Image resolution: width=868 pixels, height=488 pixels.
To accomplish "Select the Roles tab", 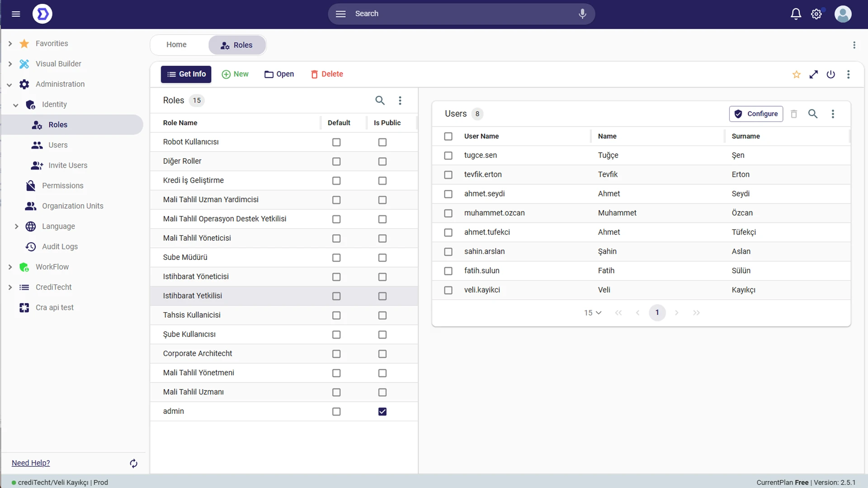I will pos(236,45).
